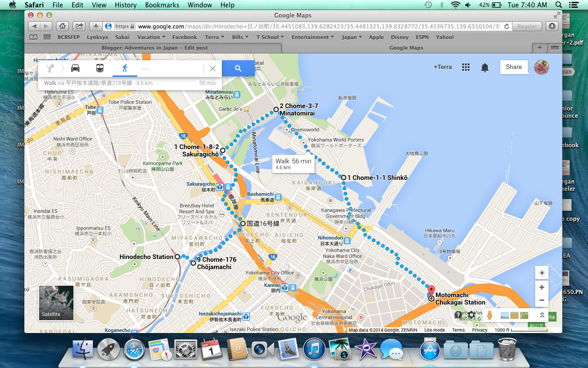Viewport: 588px width, 368px height.
Task: Click the Share button on map
Action: tap(514, 67)
